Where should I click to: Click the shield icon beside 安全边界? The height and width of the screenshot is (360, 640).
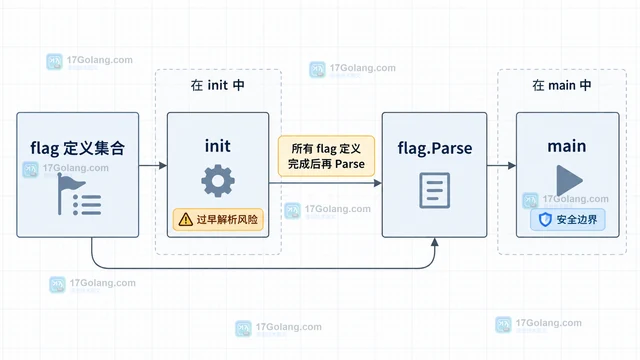(545, 220)
